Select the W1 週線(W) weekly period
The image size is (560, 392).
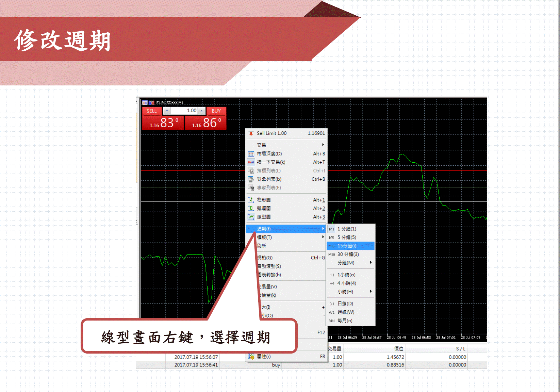point(350,312)
